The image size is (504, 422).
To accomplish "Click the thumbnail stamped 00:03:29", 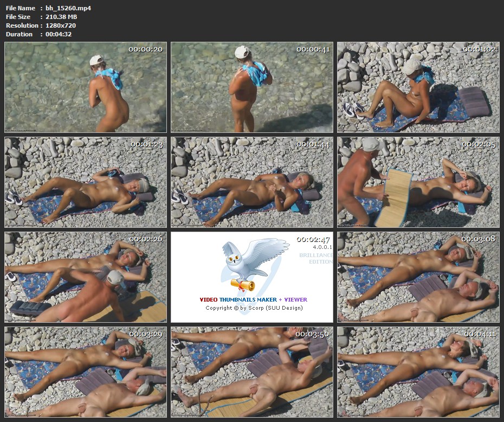I will tap(86, 372).
